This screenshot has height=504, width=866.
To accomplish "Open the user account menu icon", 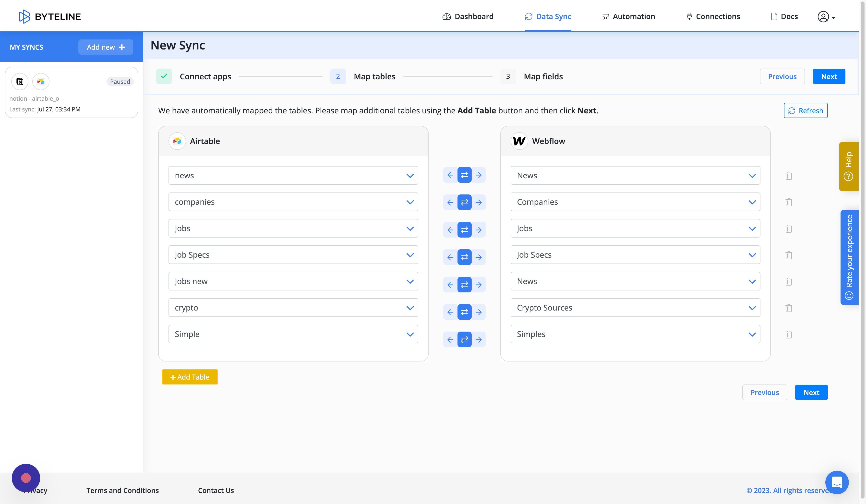I will (826, 17).
